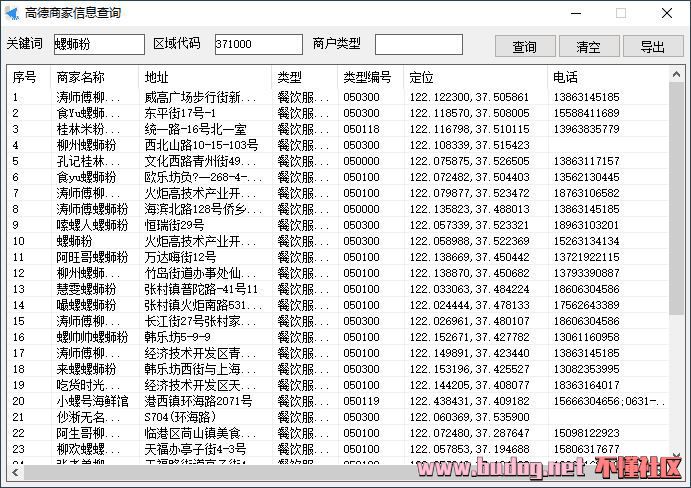
Task: Select address 长江街27号张村家...
Action: (x=200, y=321)
